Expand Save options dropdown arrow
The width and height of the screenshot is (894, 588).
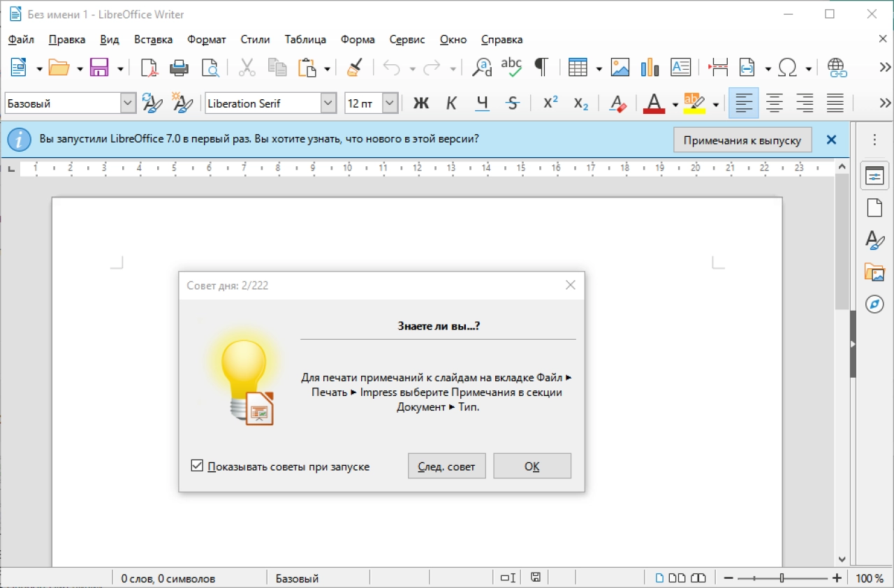coord(120,68)
